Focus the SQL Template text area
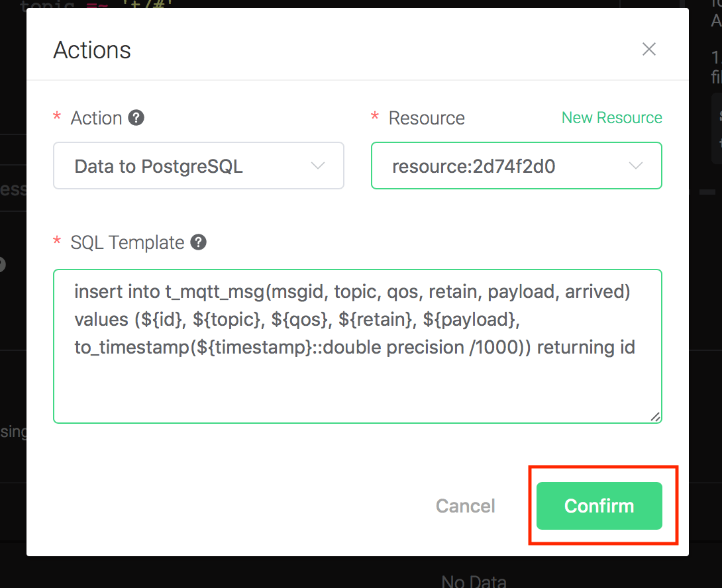 coord(358,391)
